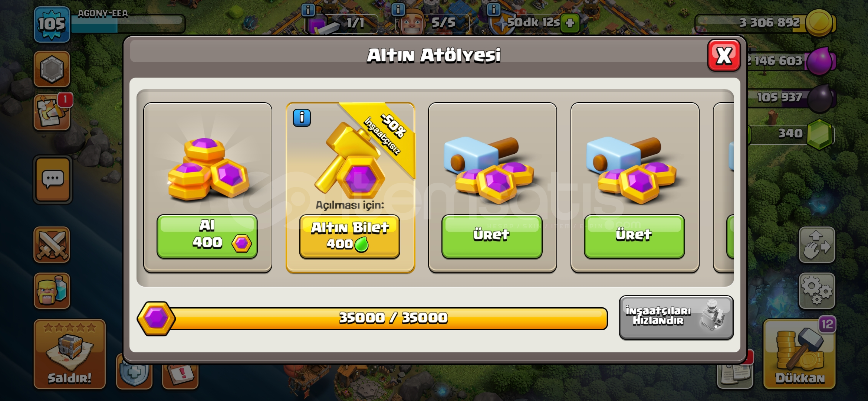
Task: Open the settings gears icon
Action: tap(817, 291)
